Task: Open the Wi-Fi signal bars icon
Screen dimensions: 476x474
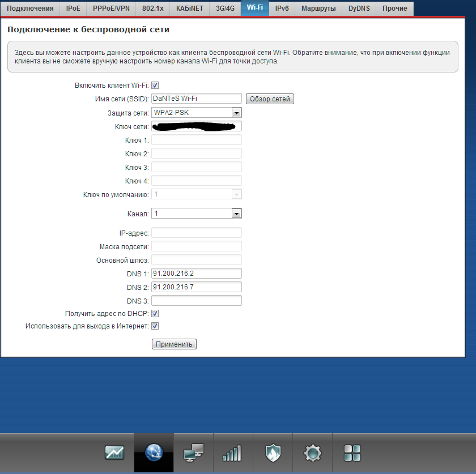Action: 233,452
